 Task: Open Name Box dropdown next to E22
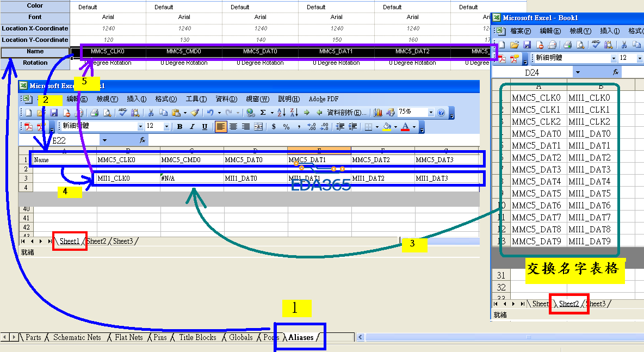(x=104, y=140)
